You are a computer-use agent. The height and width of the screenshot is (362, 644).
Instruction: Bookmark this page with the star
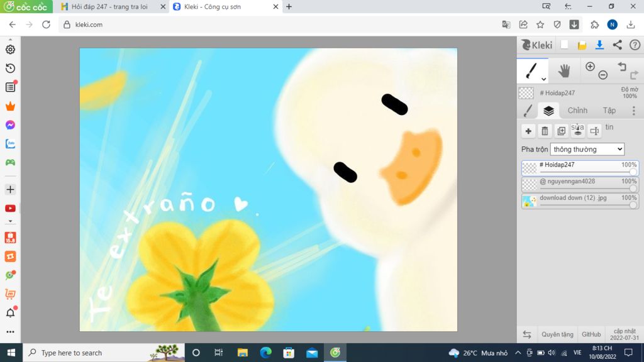[x=540, y=25]
